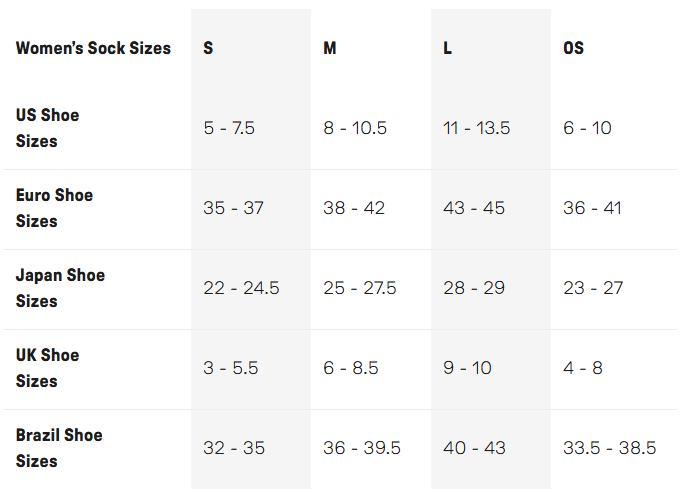
Task: Select the Japan Shoe Sizes row label
Action: (60, 288)
